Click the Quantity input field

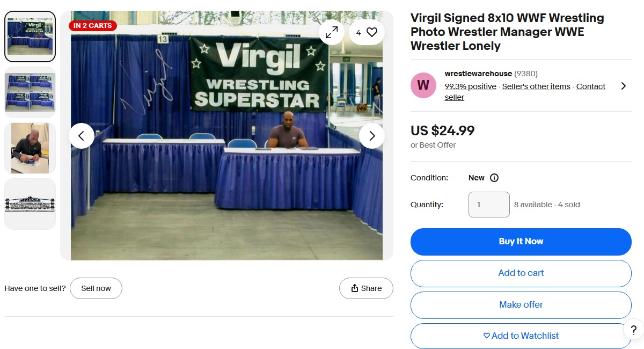(489, 205)
